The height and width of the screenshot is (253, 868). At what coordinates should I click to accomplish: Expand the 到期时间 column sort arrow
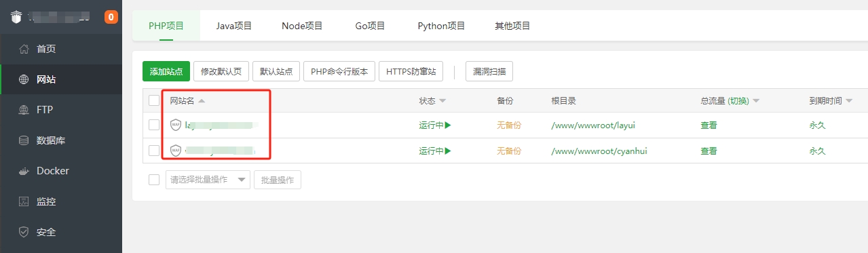pyautogui.click(x=849, y=101)
